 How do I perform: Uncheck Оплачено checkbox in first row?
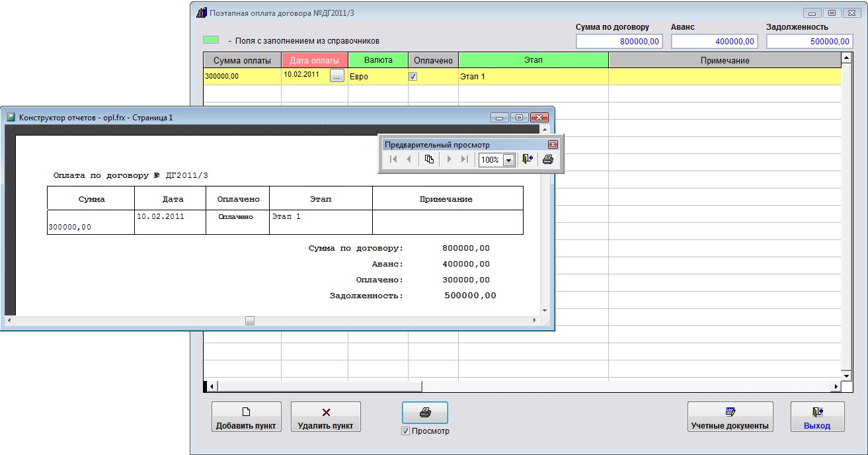coord(413,77)
